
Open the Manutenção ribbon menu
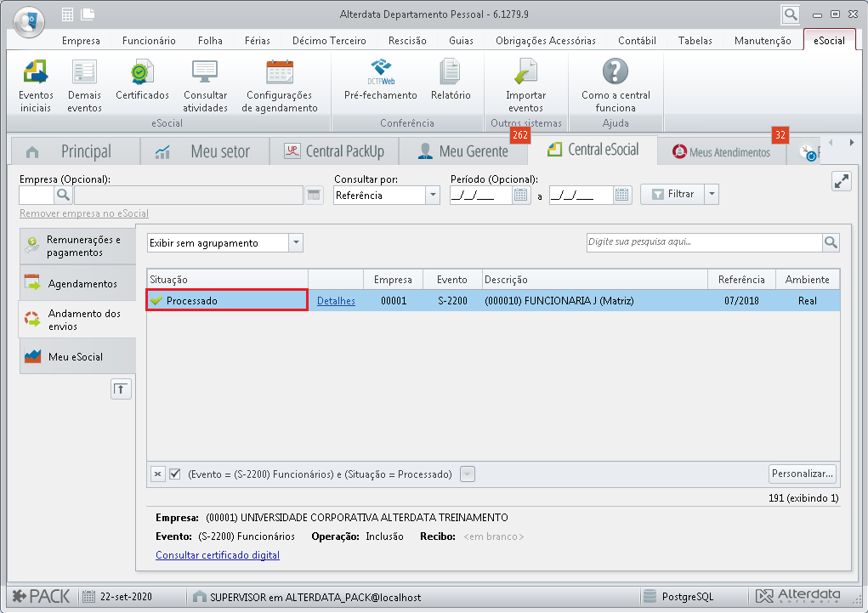(x=763, y=41)
